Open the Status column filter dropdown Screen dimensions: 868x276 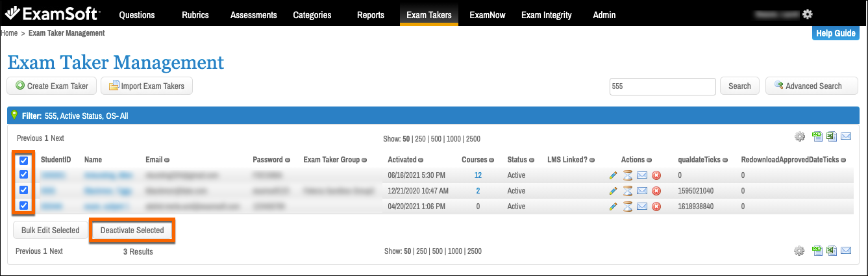[x=532, y=160]
